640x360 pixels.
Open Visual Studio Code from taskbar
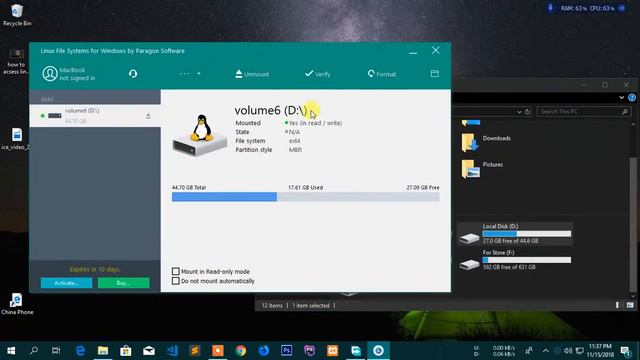click(172, 351)
